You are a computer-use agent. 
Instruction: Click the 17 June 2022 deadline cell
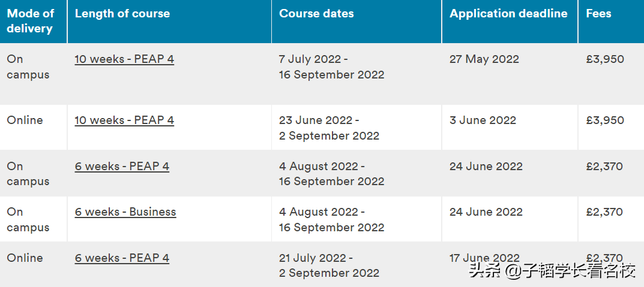pyautogui.click(x=484, y=258)
